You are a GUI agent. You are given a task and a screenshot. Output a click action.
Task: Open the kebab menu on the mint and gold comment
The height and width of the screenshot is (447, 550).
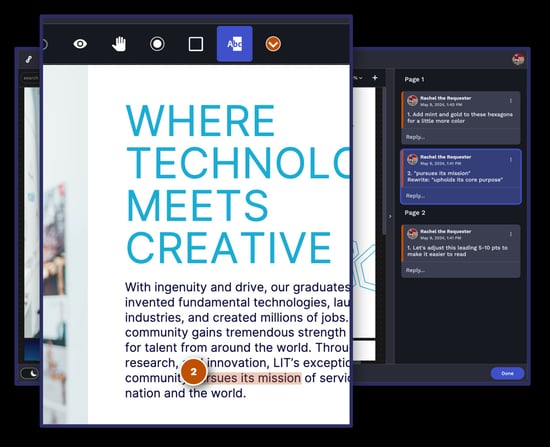[x=511, y=101]
